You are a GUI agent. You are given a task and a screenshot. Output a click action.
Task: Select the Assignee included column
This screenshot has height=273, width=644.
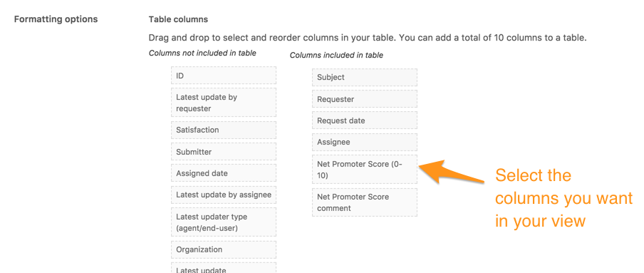[364, 142]
